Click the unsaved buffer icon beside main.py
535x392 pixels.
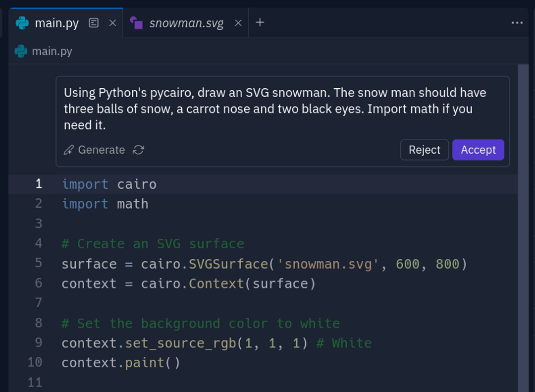[94, 22]
